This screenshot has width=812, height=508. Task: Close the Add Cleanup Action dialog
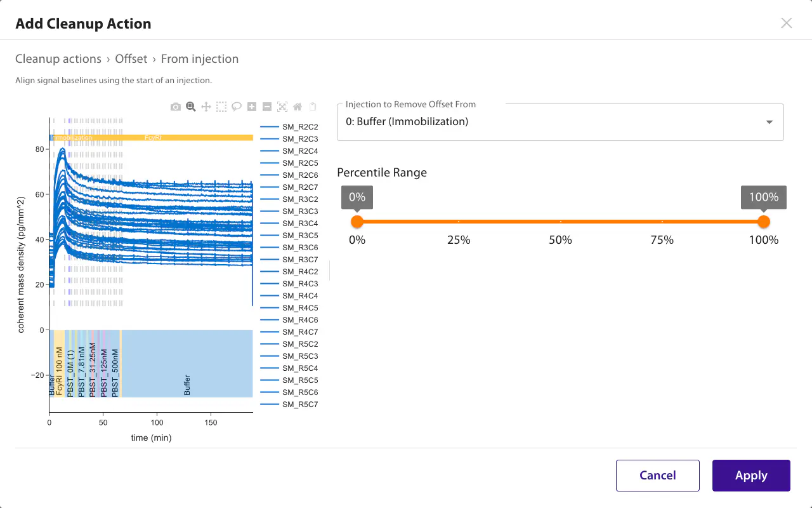pos(787,23)
